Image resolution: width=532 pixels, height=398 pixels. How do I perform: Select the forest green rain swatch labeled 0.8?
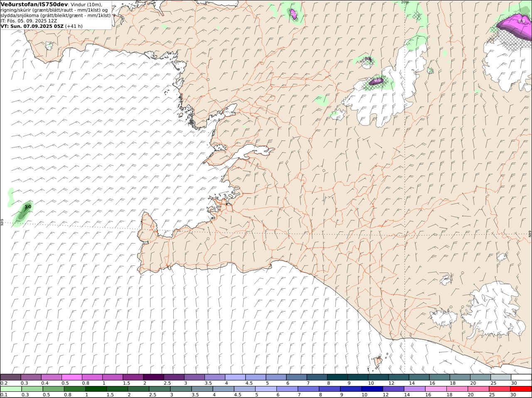(x=75, y=389)
